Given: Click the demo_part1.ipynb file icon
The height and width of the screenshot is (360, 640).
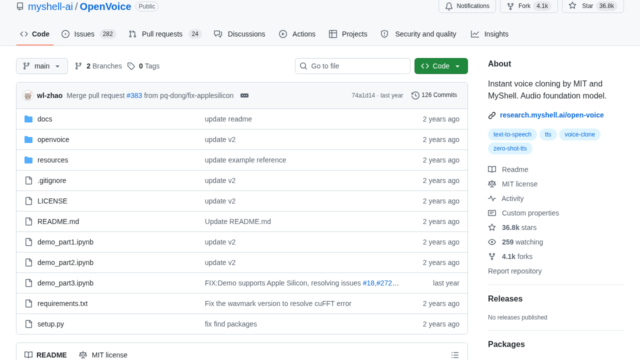Looking at the screenshot, I should [28, 242].
